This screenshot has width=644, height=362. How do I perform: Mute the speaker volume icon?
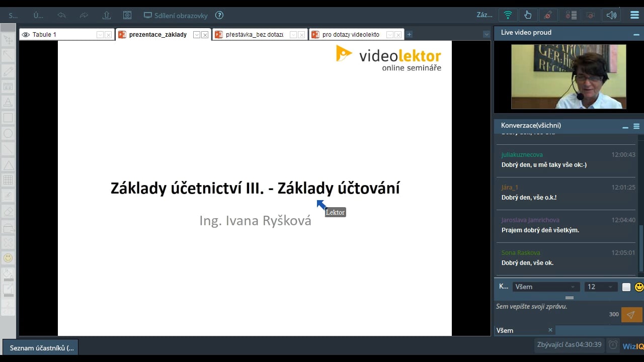click(611, 15)
